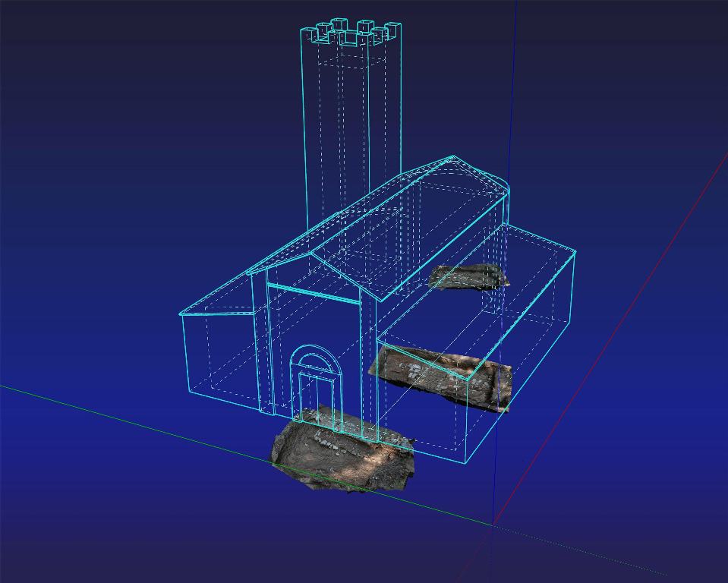Select the long middle textured trench mesh

pyautogui.click(x=440, y=377)
